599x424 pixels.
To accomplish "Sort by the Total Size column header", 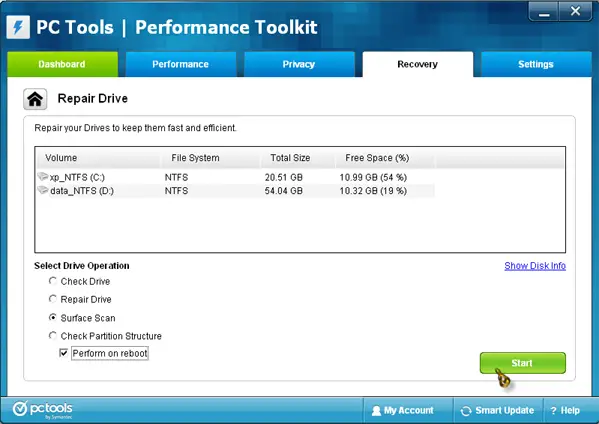I will [x=298, y=158].
